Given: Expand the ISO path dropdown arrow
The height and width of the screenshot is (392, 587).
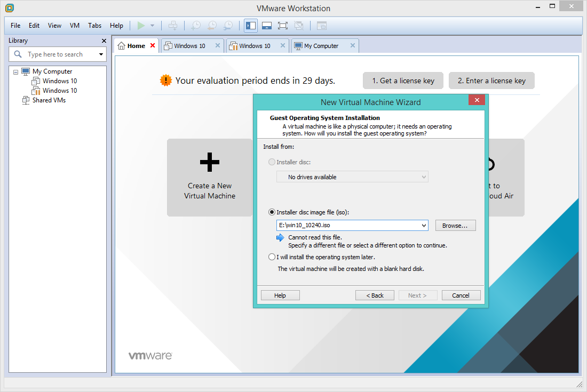Looking at the screenshot, I should 424,225.
